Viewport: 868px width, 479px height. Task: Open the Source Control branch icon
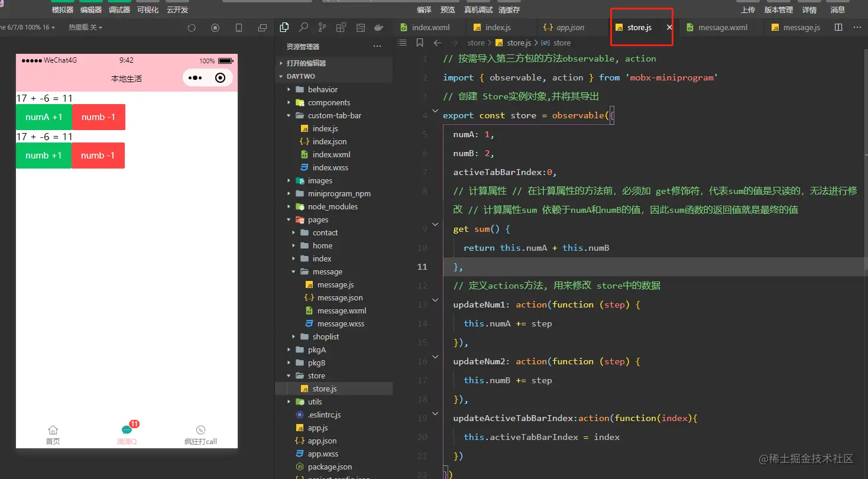[x=322, y=27]
